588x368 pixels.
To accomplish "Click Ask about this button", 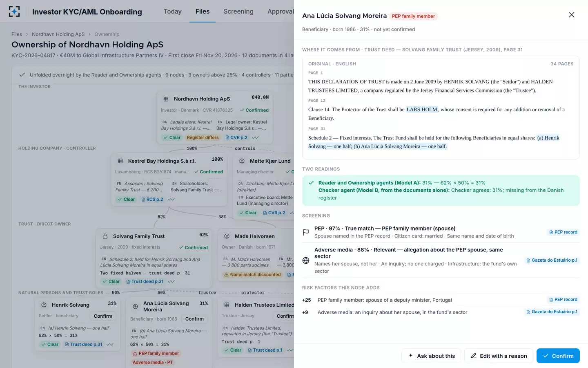I will pyautogui.click(x=431, y=356).
